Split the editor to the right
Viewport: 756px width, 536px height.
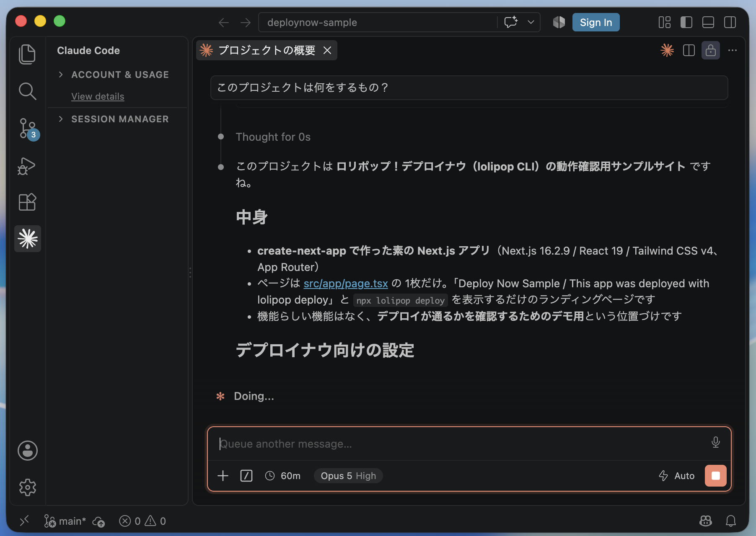(x=689, y=50)
